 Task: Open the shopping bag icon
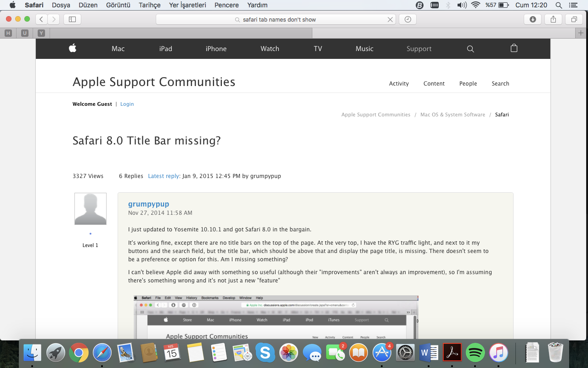(514, 48)
